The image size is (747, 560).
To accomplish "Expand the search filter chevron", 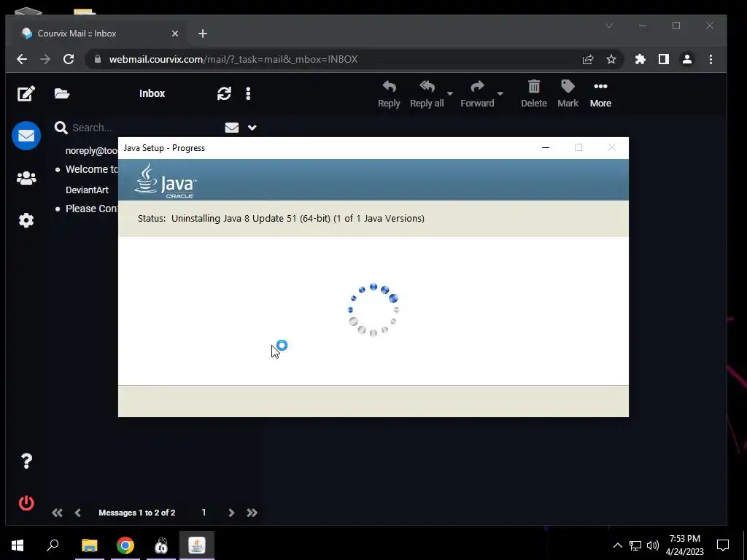I will pyautogui.click(x=252, y=128).
